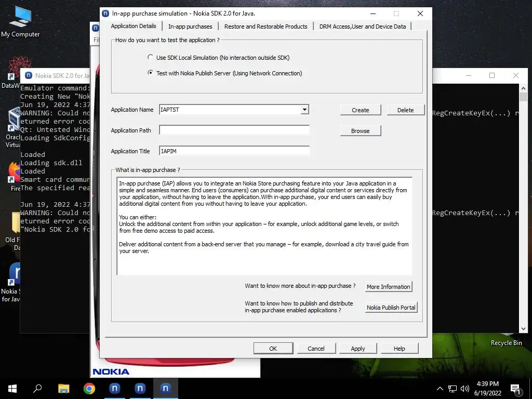This screenshot has width=532, height=399.
Task: Select Use SDK Local Simulation radio button
Action: [150, 57]
